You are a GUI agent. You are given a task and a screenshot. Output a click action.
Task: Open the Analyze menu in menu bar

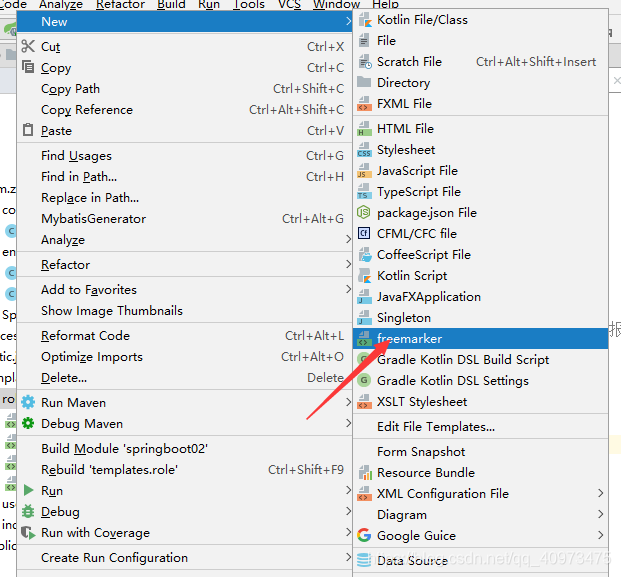click(61, 4)
